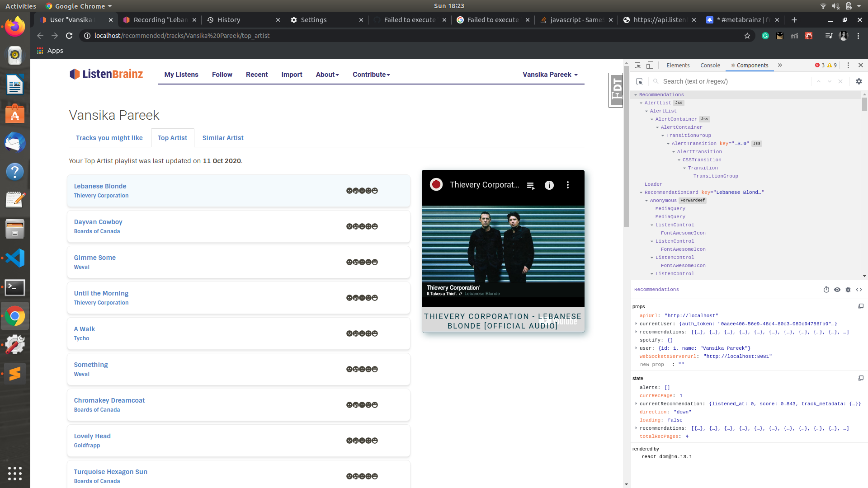The width and height of the screenshot is (868, 488).
Task: Open the media controls icon in toolbar
Action: 829,36
